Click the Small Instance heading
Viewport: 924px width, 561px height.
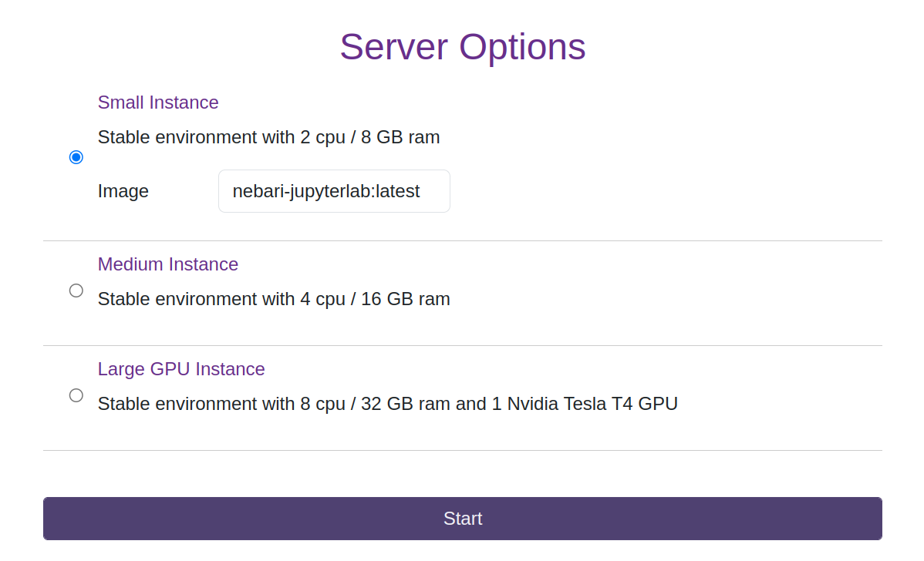pyautogui.click(x=158, y=102)
